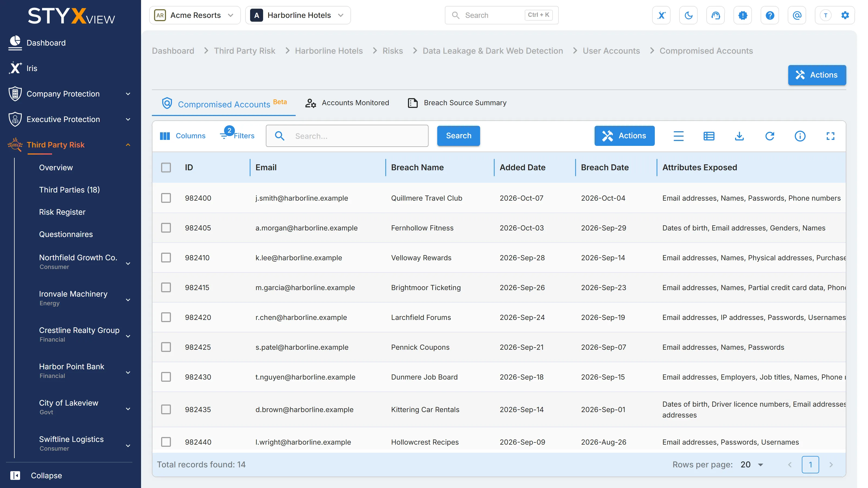Open Risk Register in sidebar

coord(62,212)
